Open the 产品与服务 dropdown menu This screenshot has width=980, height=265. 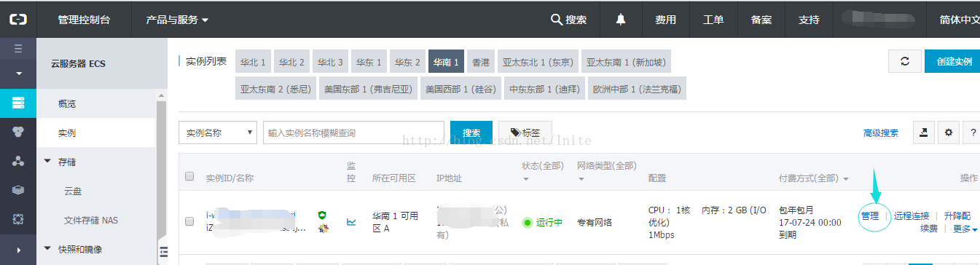click(177, 20)
